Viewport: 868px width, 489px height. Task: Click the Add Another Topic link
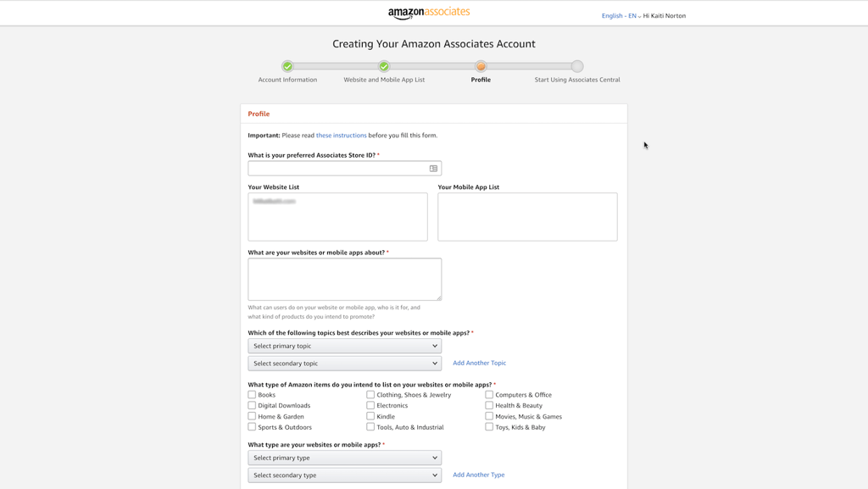pos(480,364)
